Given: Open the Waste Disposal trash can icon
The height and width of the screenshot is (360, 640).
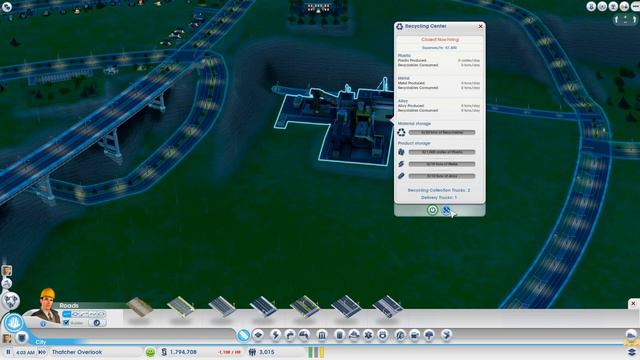Looking at the screenshot, I should click(x=340, y=335).
